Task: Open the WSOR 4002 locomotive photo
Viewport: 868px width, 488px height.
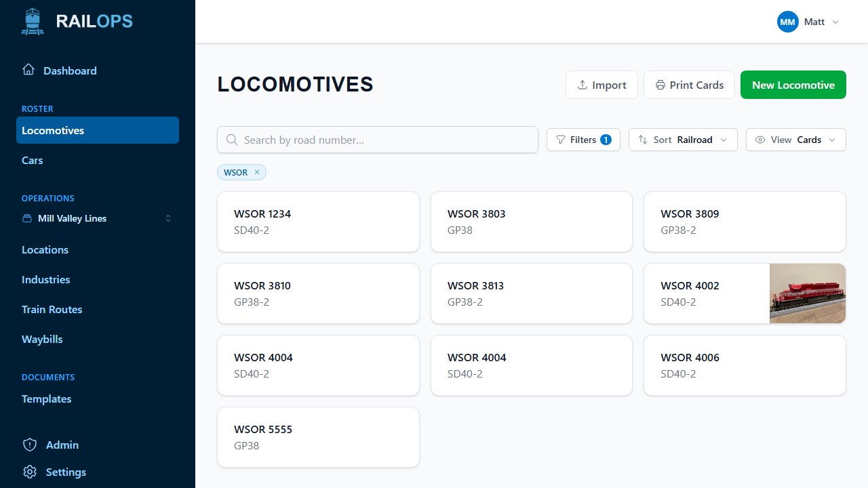Action: (808, 293)
